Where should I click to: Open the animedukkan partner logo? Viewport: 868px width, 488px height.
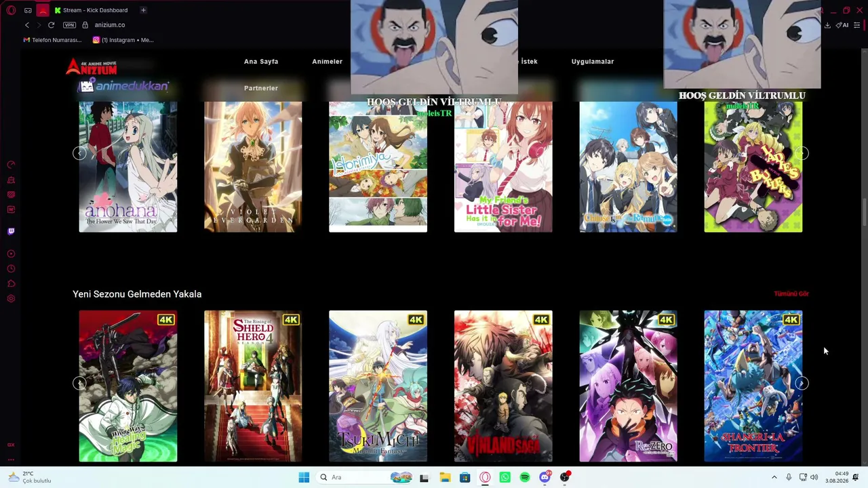click(x=123, y=86)
